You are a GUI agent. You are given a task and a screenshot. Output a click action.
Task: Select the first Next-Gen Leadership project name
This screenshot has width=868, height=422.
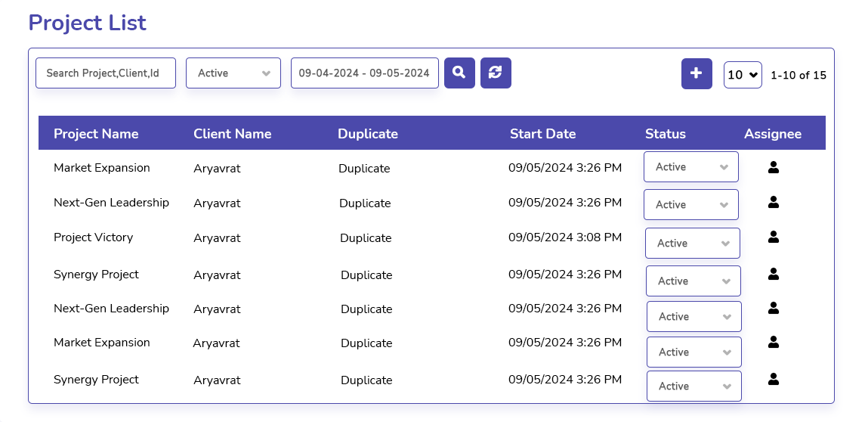click(111, 203)
